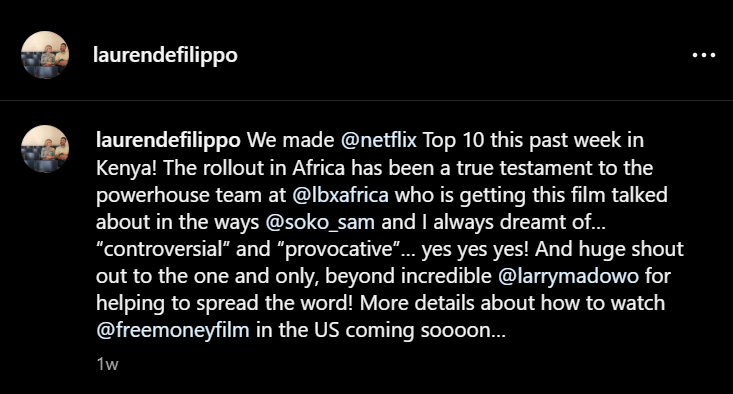Image resolution: width=733 pixels, height=394 pixels.
Task: Click bold laurendefilippo username starting the caption
Action: click(168, 140)
